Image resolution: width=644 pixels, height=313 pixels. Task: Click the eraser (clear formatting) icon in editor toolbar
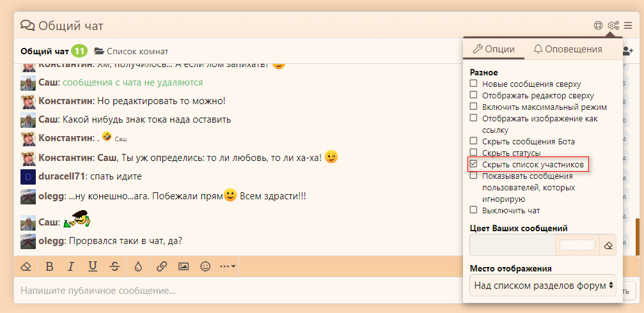tap(26, 266)
